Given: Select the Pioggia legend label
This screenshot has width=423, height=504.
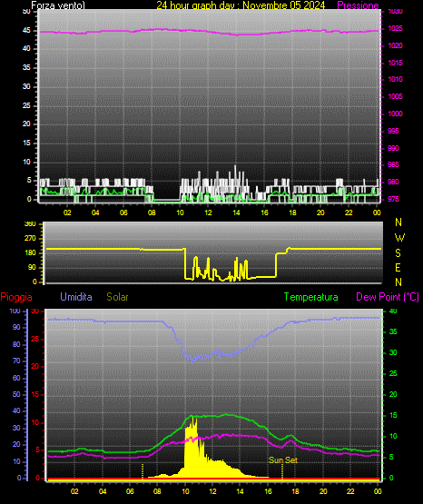Looking at the screenshot, I should point(16,297).
